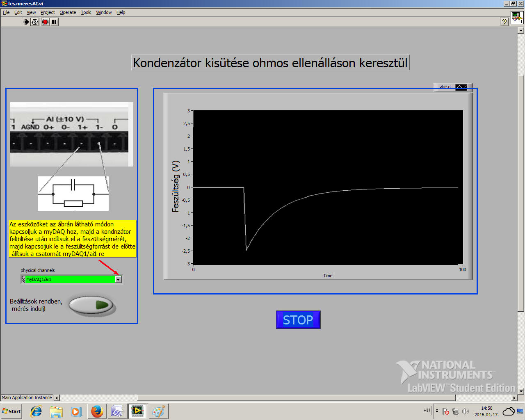Click the Main Application Instance arrow
525x420 pixels.
(x=57, y=397)
